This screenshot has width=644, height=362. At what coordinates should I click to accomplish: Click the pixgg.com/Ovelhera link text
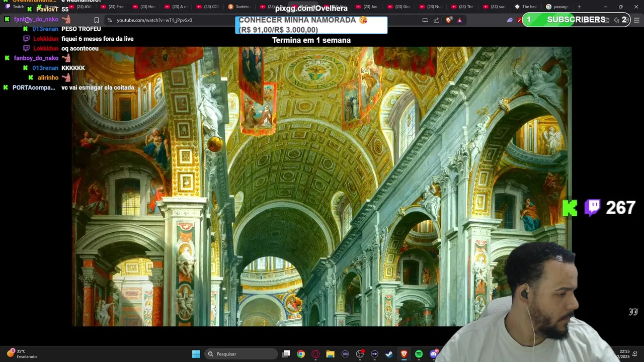(311, 9)
